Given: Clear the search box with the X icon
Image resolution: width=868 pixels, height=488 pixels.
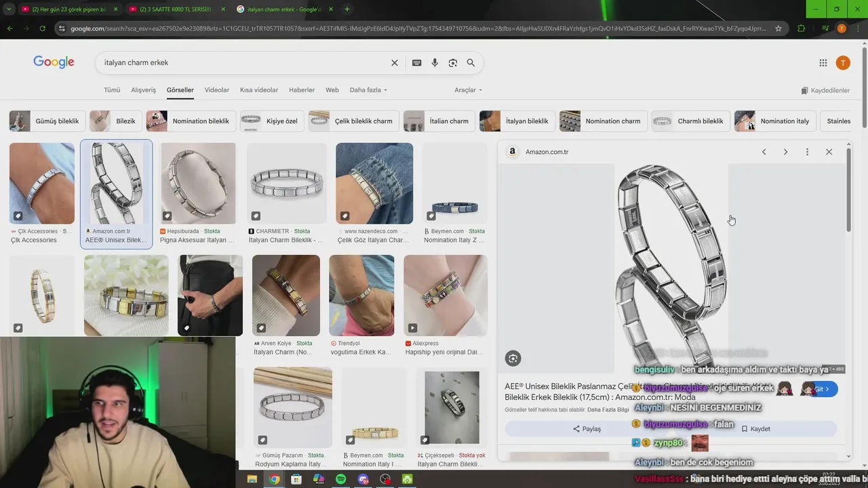Looking at the screenshot, I should point(394,62).
